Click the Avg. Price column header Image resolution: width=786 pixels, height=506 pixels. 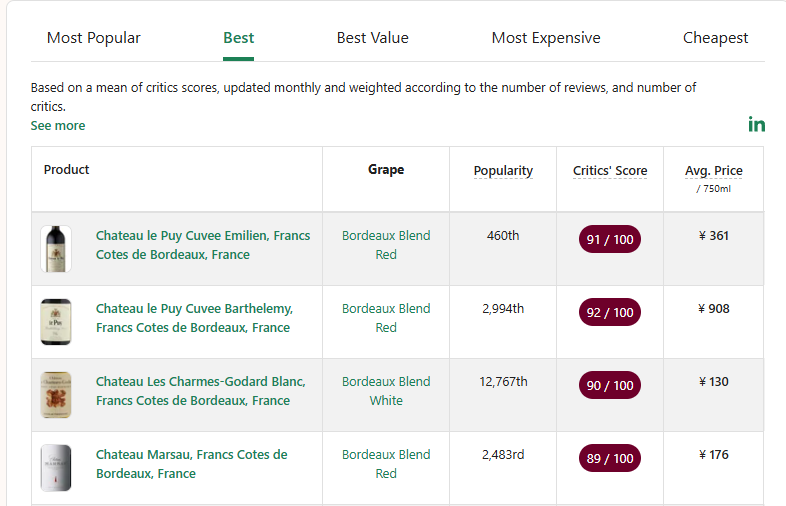click(x=714, y=171)
